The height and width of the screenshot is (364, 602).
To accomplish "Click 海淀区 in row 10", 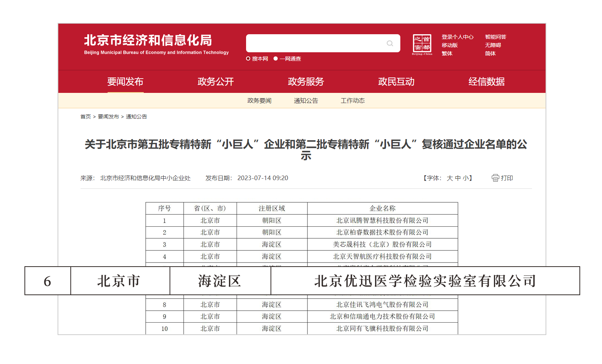I will click(x=272, y=329).
